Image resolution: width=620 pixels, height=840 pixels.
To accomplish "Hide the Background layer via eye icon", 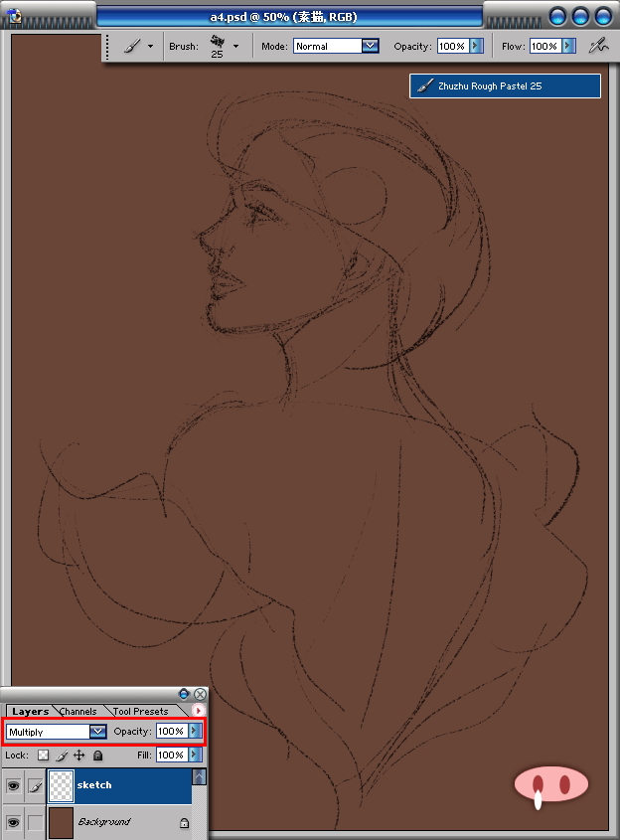I will coord(13,822).
